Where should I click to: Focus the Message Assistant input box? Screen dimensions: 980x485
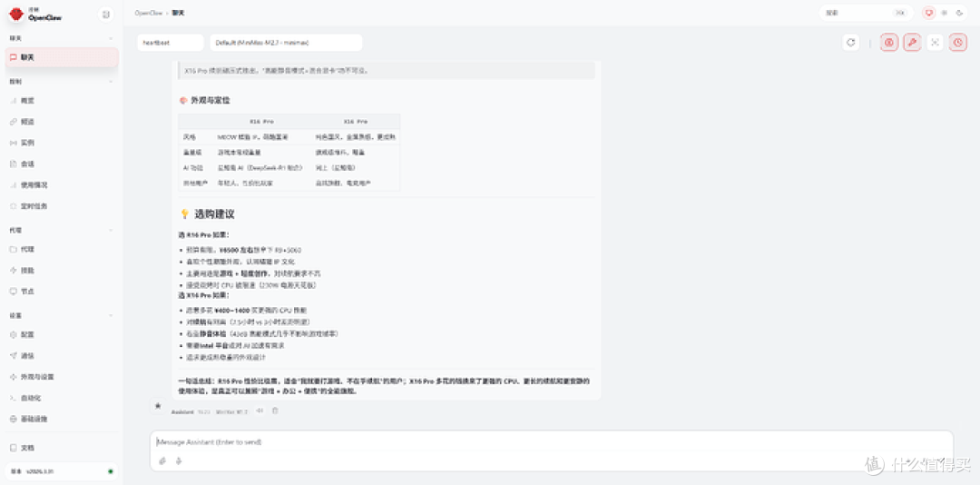(x=552, y=441)
